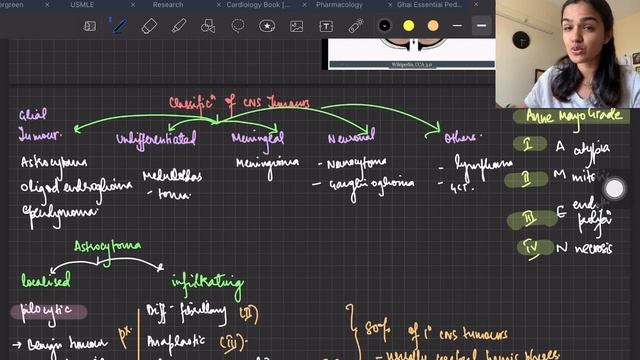The image size is (640, 360).
Task: Select the Image insert tool
Action: pos(296,26)
